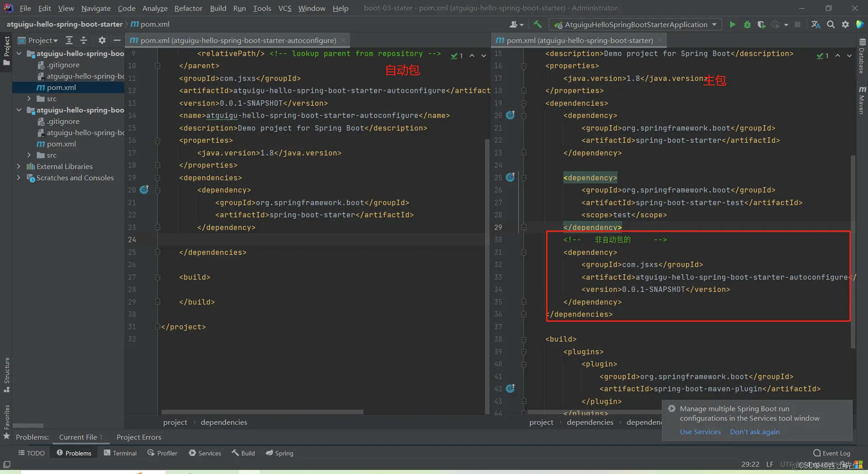
Task: Open Project panel options gear
Action: (102, 40)
